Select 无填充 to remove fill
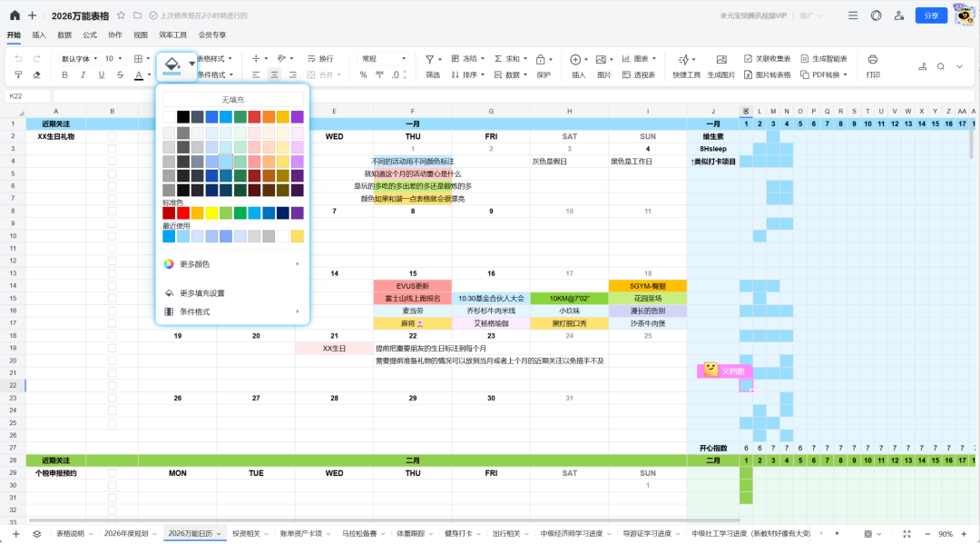Screen dimensions: 980x544 [x=233, y=99]
